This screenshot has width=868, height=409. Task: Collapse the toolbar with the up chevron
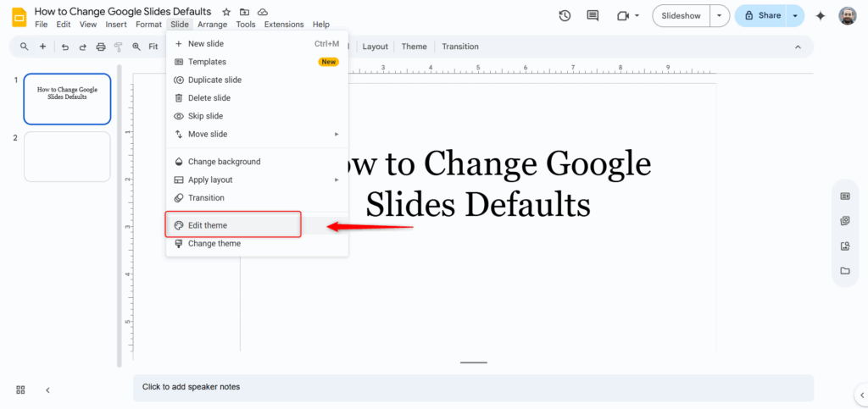point(797,47)
